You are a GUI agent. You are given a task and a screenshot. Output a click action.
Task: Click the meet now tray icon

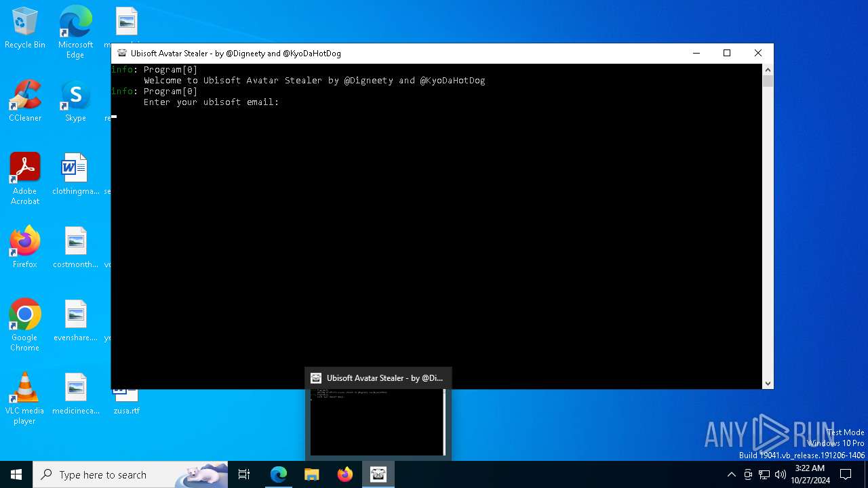pos(748,474)
